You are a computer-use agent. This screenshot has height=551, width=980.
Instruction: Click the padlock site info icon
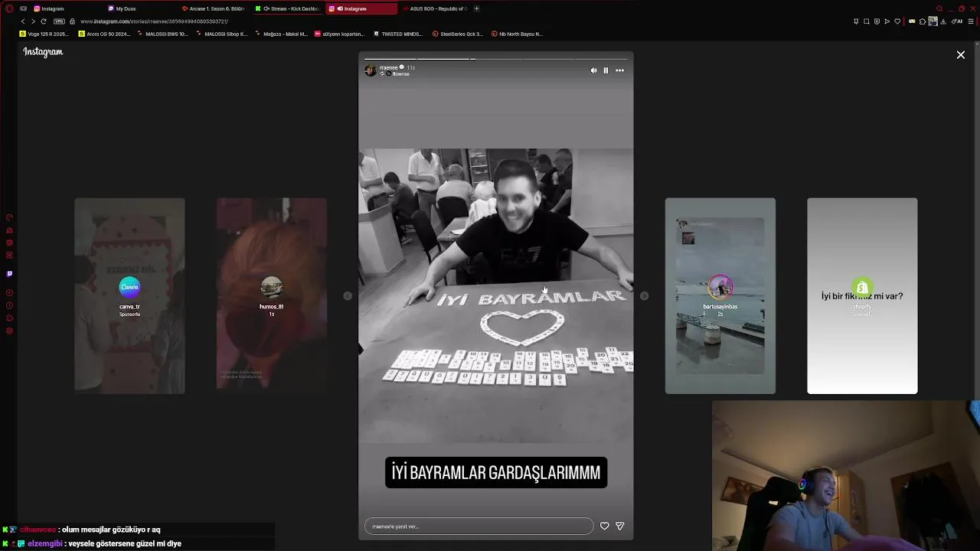pos(73,21)
